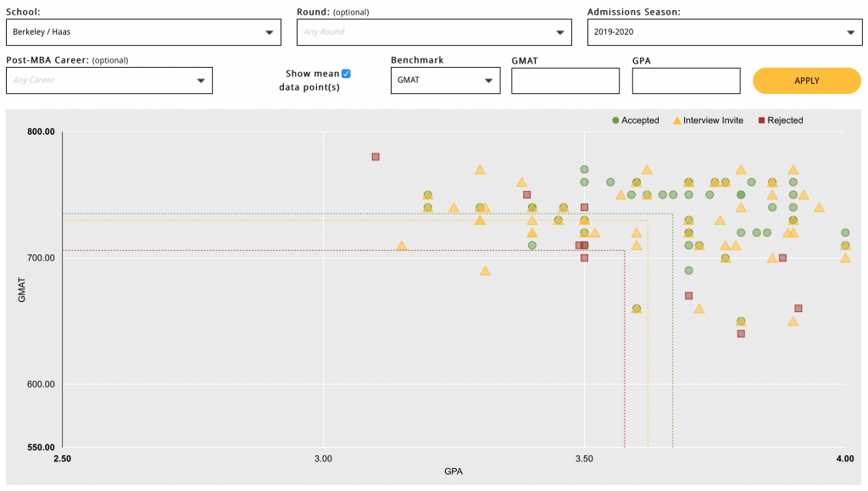Toggle the Rejected legend red square
This screenshot has height=491, width=868.
coord(761,120)
